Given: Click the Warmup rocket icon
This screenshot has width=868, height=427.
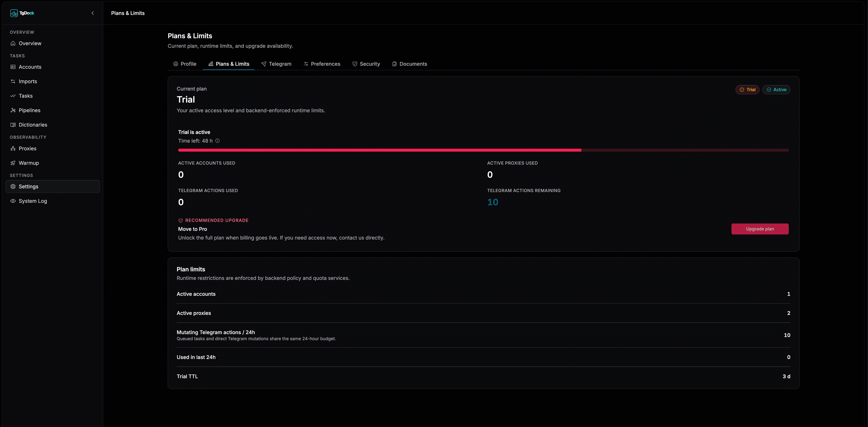Looking at the screenshot, I should click(x=13, y=163).
